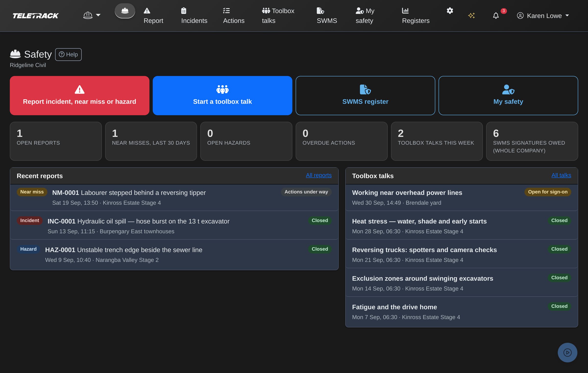Screen dimensions: 588x373
Task: Open the Overdue Actions stat card
Action: 341,141
